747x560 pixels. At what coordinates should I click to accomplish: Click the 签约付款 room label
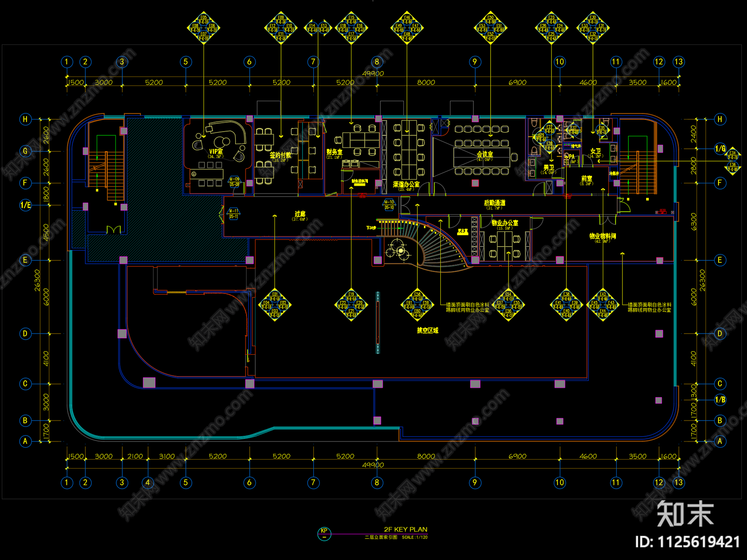point(280,155)
